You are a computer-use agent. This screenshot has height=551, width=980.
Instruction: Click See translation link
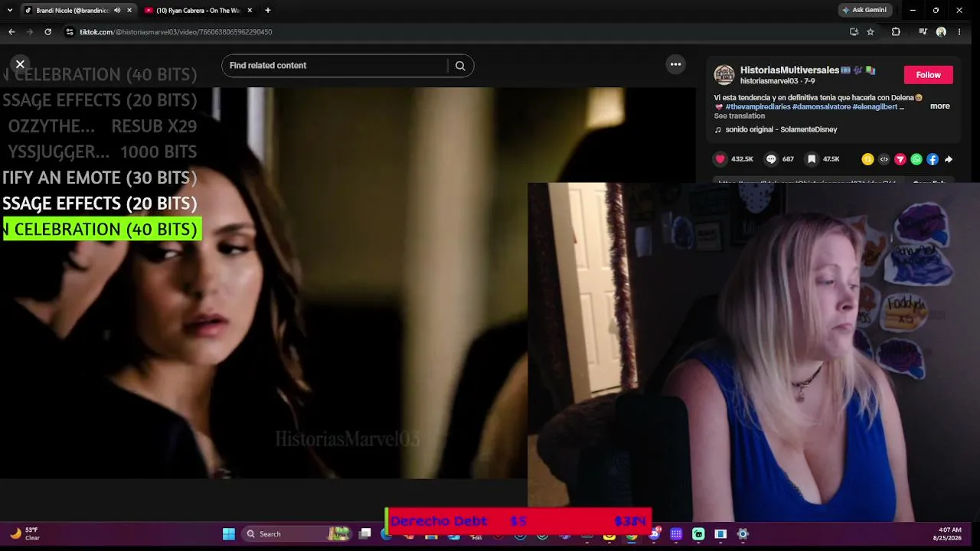[x=740, y=116]
